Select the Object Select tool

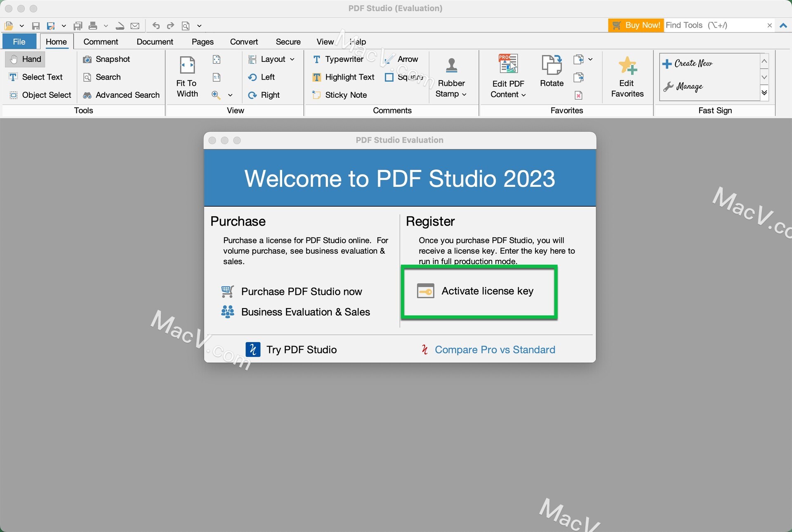tap(40, 95)
